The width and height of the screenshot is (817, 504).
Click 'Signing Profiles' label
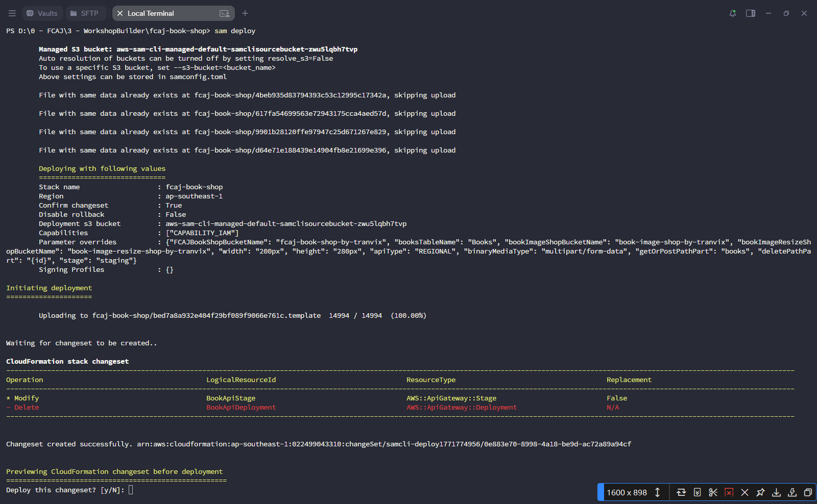point(71,269)
